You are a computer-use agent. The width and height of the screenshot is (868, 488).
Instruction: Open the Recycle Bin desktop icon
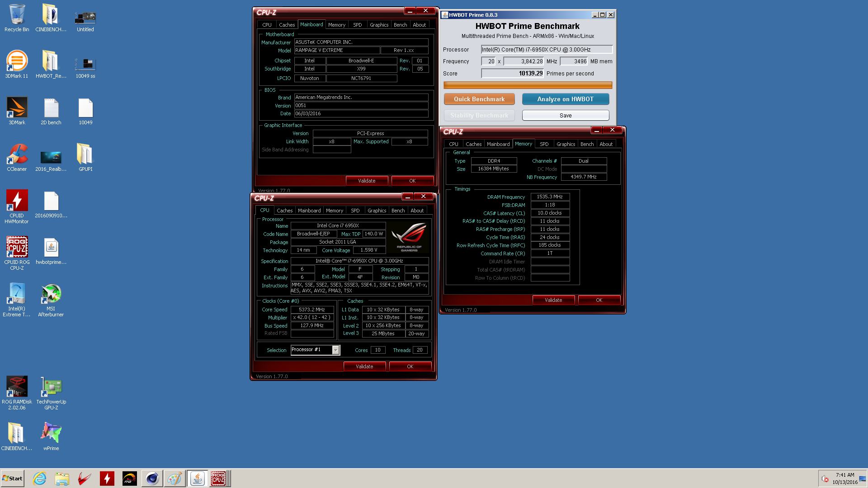pyautogui.click(x=17, y=18)
